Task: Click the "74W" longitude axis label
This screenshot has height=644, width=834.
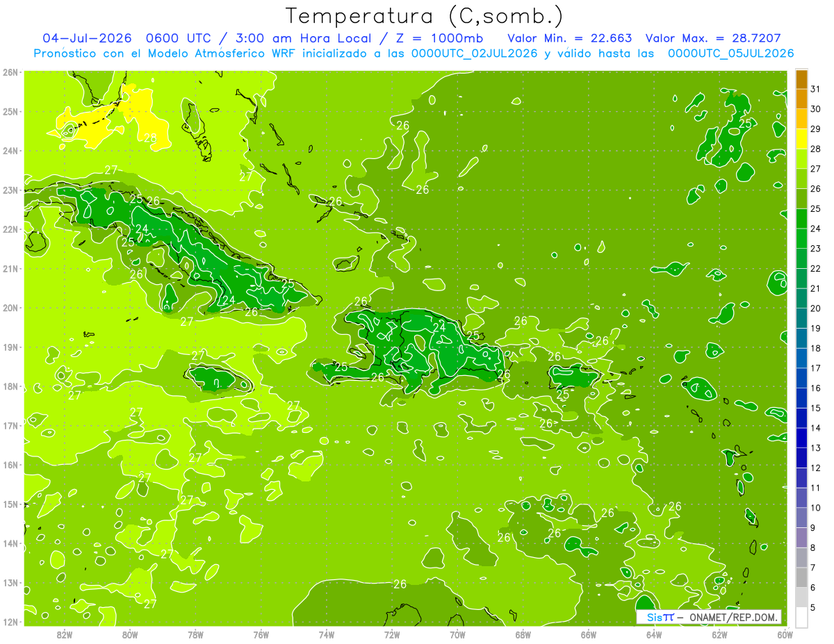Action: pyautogui.click(x=327, y=635)
